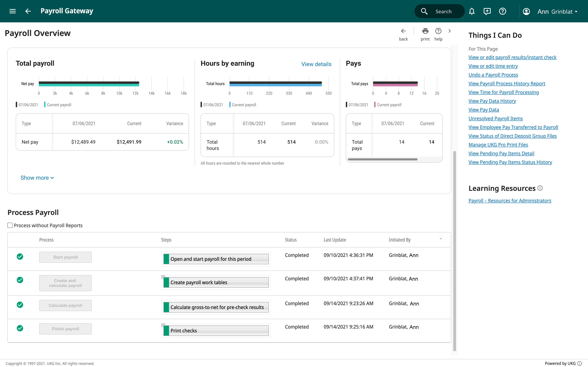The image size is (588, 367).
Task: Open the feedback chat icon
Action: [x=487, y=11]
